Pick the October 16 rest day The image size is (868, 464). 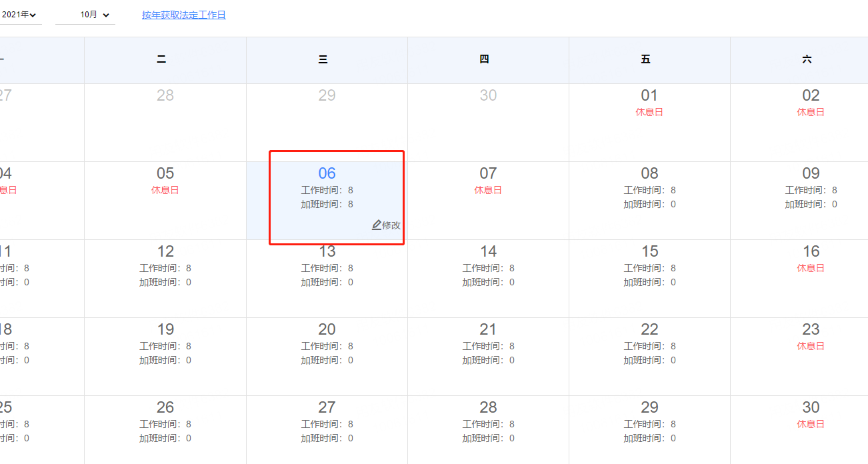pyautogui.click(x=799, y=279)
